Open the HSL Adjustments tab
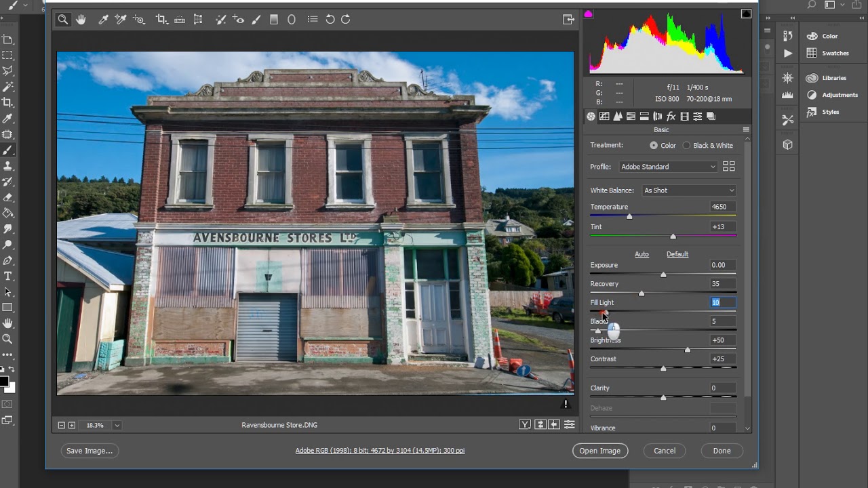Viewport: 868px width, 488px height. (x=631, y=117)
